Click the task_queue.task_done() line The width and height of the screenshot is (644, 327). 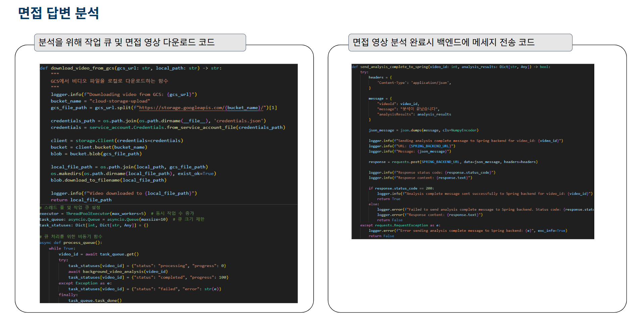tap(95, 301)
